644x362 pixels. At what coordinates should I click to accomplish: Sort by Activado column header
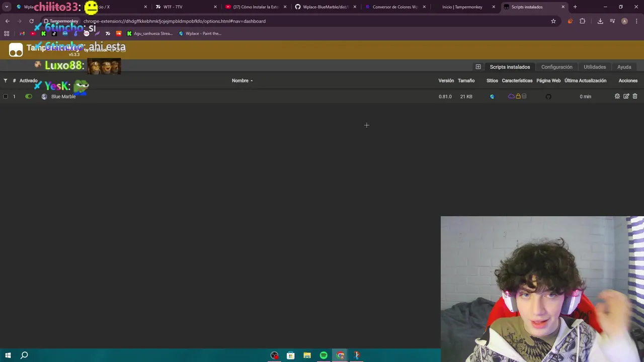pyautogui.click(x=28, y=80)
